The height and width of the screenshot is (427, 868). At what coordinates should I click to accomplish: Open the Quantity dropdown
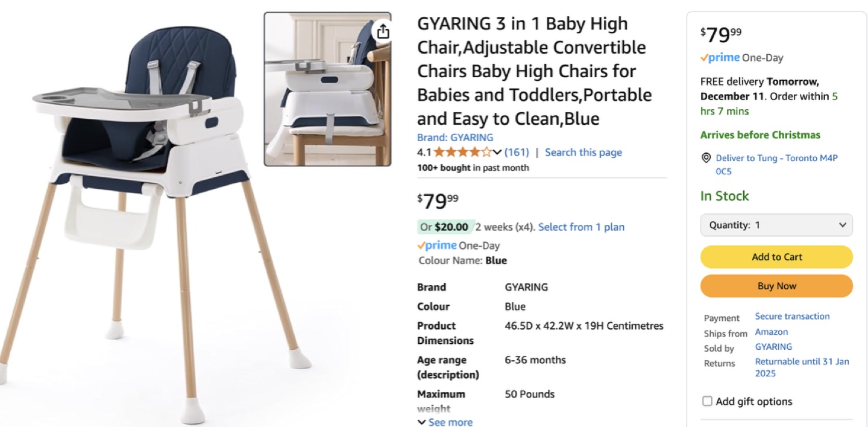click(776, 225)
